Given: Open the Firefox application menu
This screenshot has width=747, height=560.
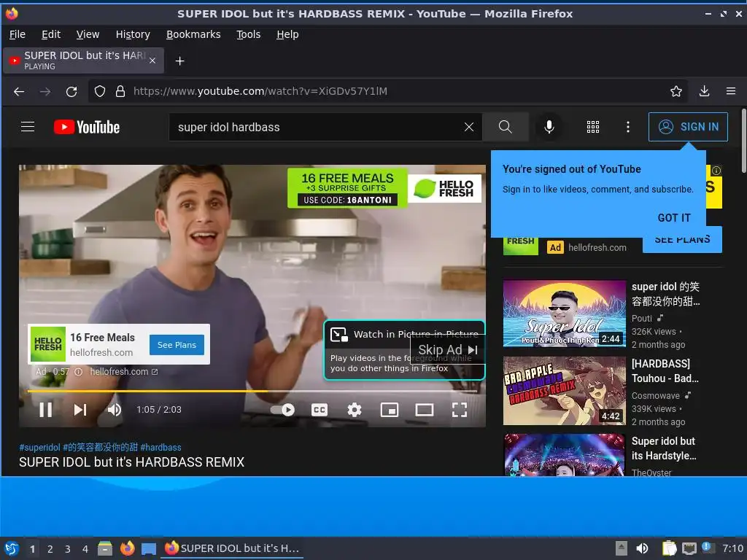Looking at the screenshot, I should (731, 91).
